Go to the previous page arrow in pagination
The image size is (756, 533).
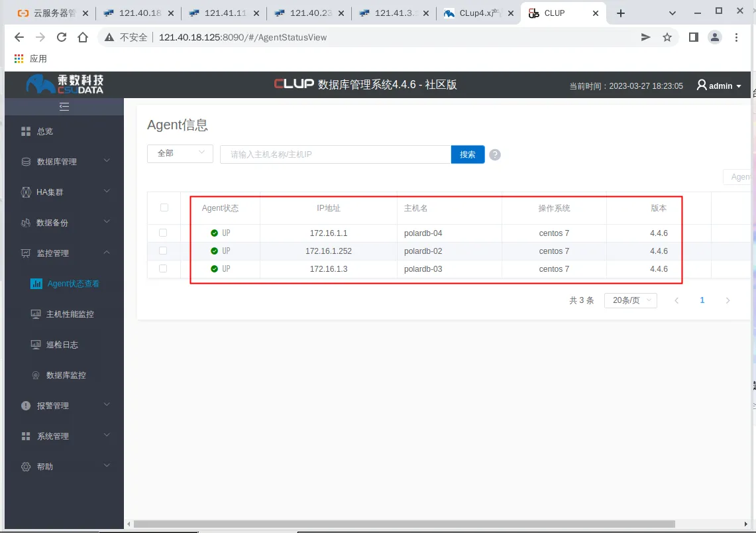[676, 300]
